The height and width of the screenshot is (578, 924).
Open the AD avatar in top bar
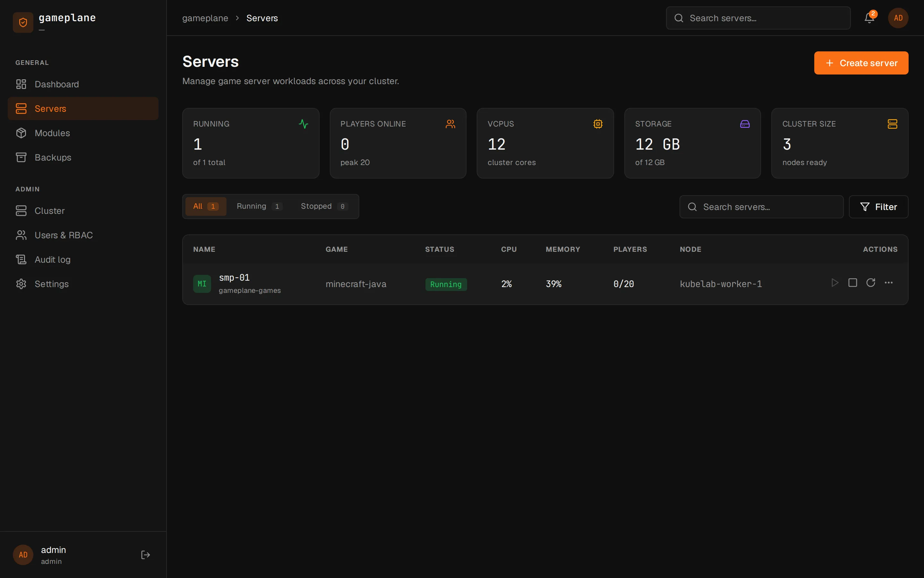898,18
